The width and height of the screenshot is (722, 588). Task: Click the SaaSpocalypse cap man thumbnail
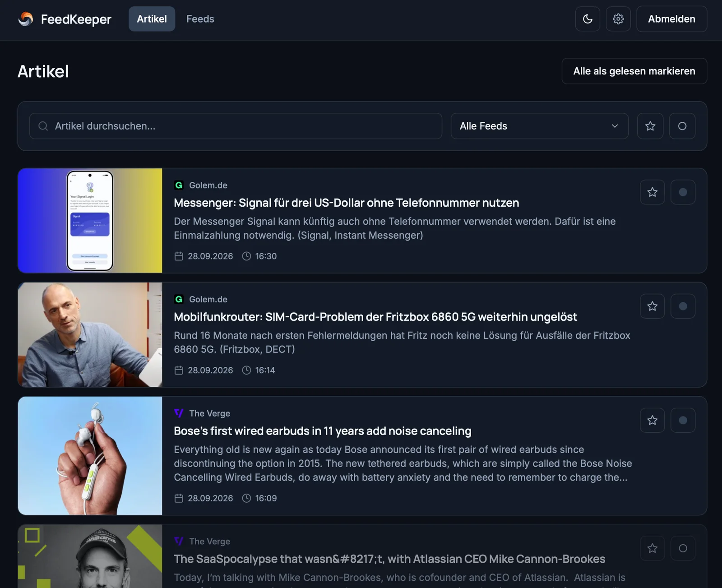click(90, 556)
